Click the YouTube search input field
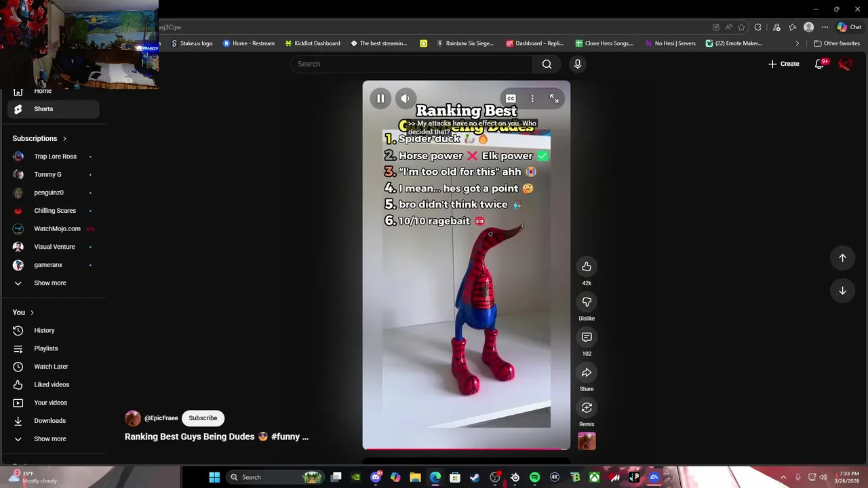This screenshot has width=868, height=488. click(x=412, y=64)
